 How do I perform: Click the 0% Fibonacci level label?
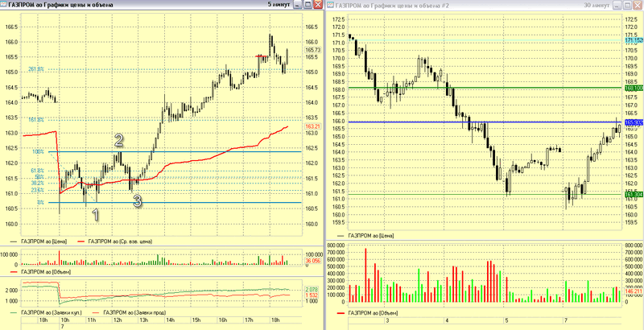point(41,202)
